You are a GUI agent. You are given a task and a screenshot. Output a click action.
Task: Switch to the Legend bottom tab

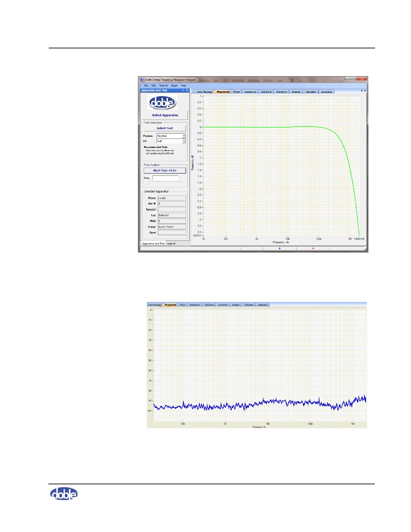click(x=171, y=243)
